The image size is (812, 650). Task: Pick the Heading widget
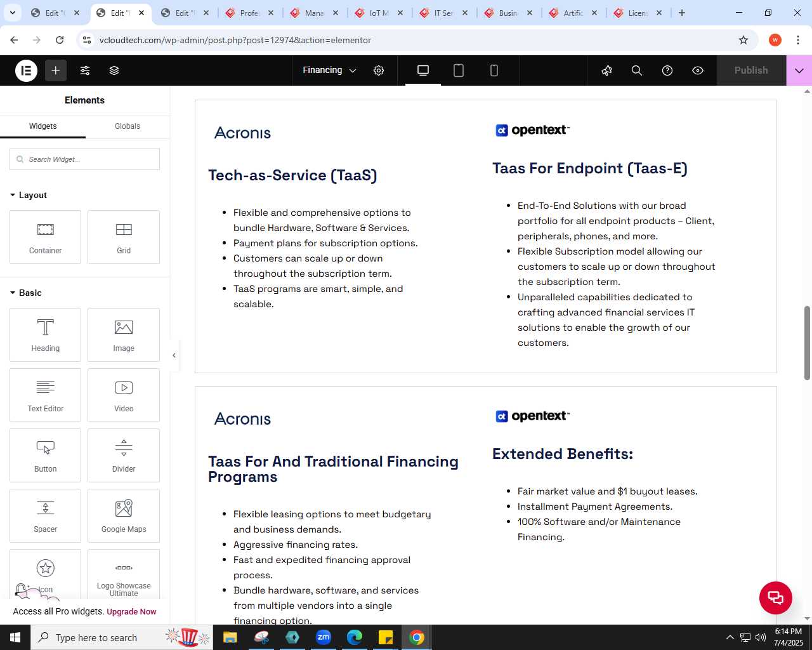coord(45,335)
